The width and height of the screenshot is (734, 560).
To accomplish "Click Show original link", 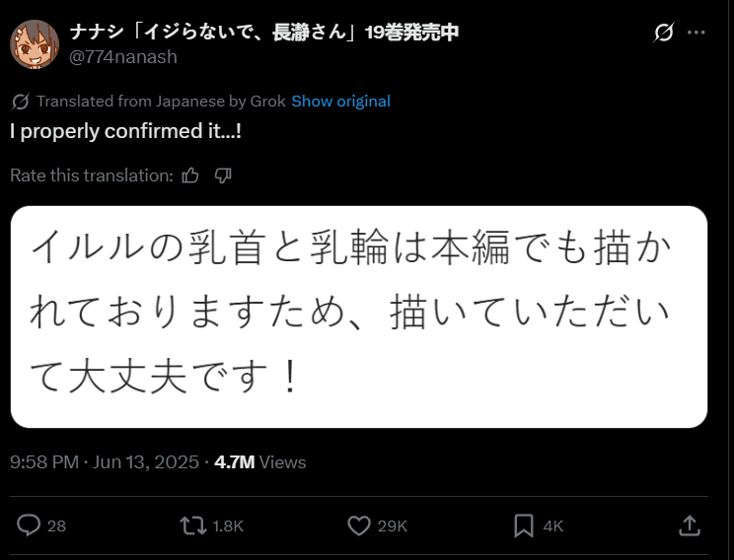I will [x=340, y=101].
